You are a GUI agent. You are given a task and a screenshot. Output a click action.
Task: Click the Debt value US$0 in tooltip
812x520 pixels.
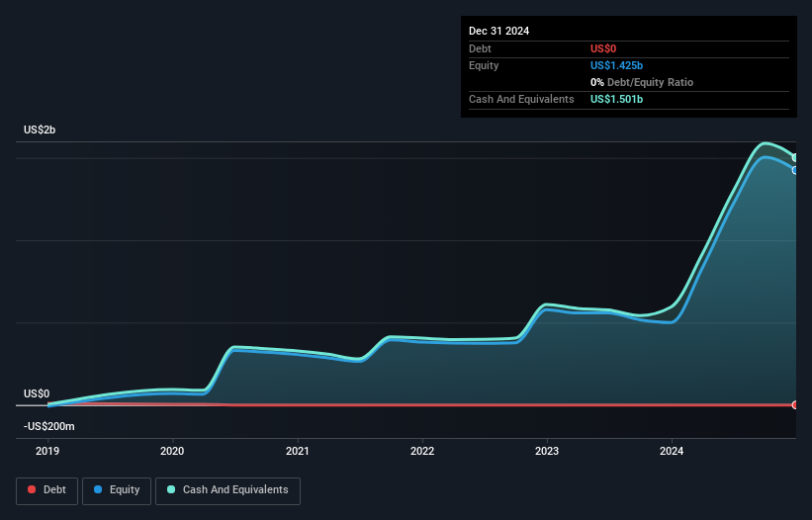coord(603,48)
